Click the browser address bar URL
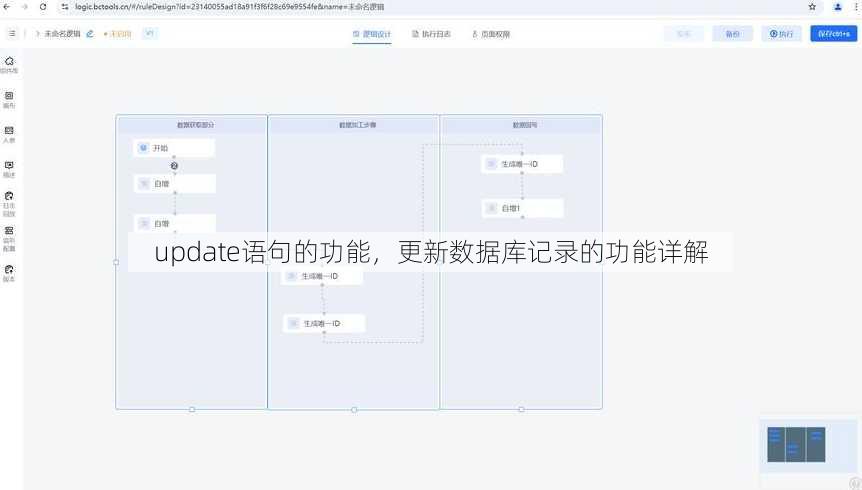The width and height of the screenshot is (862, 490). (x=230, y=7)
